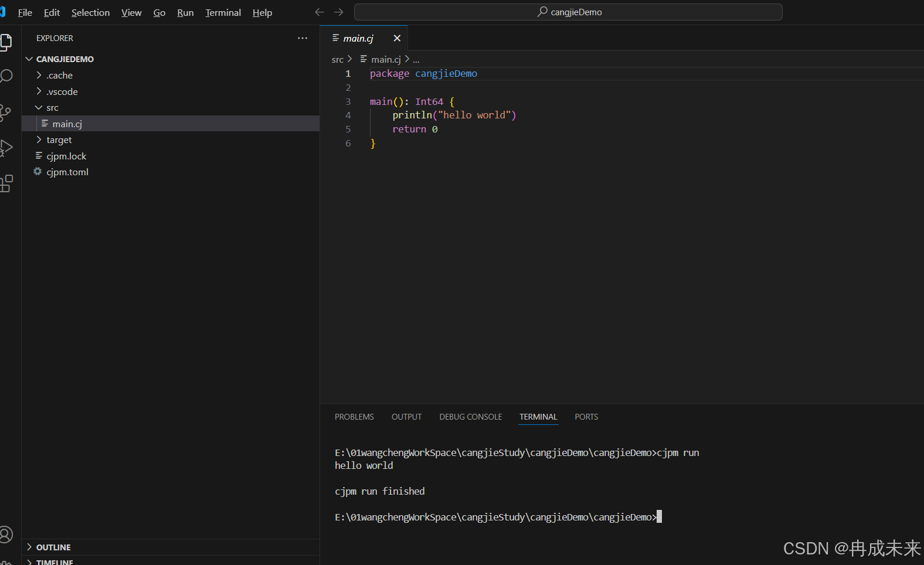Image resolution: width=924 pixels, height=565 pixels.
Task: Click the src breadcrumb segment
Action: click(338, 59)
